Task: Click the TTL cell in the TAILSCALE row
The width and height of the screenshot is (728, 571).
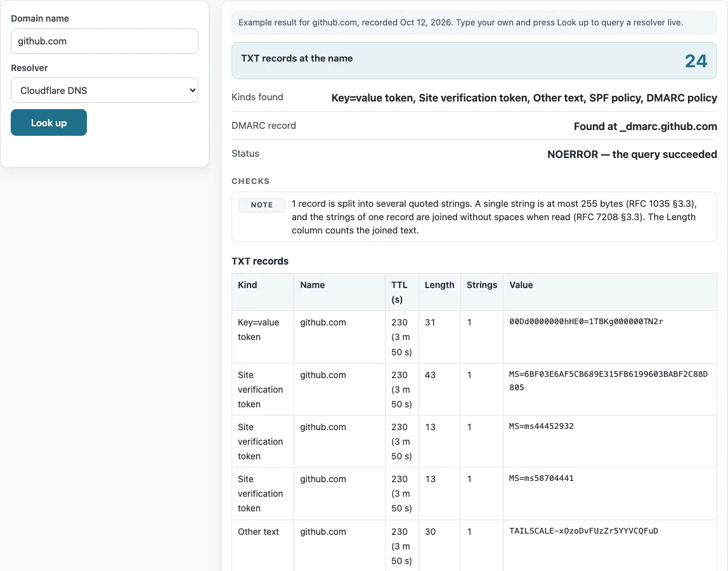Action: [x=401, y=546]
